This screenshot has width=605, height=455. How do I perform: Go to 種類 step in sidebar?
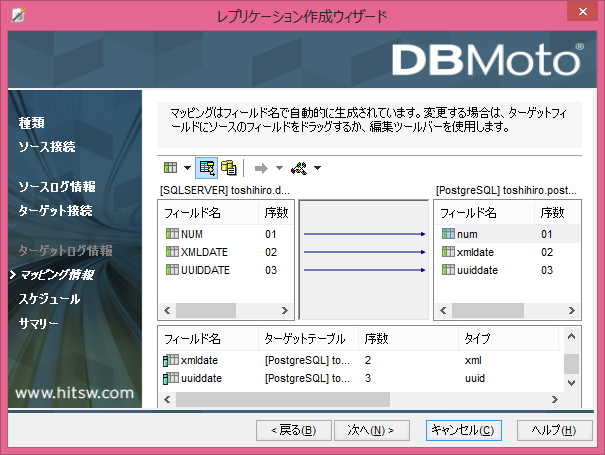(32, 123)
